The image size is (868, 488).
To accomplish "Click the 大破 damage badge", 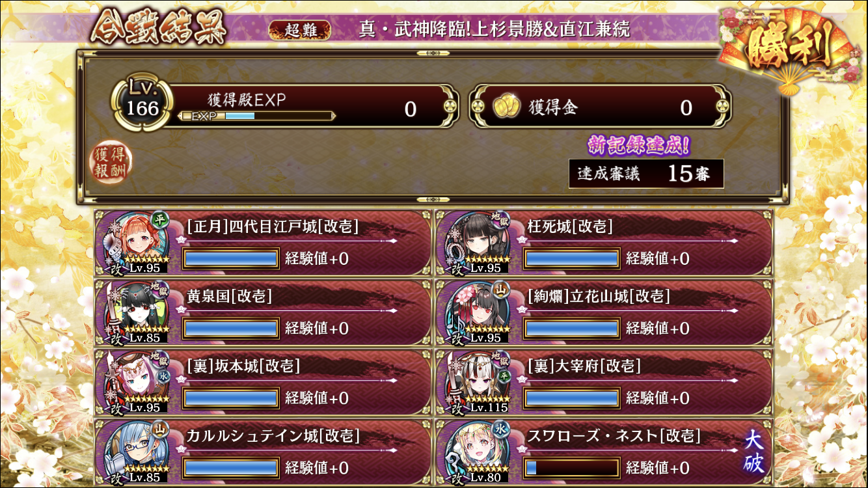I will coord(755,451).
